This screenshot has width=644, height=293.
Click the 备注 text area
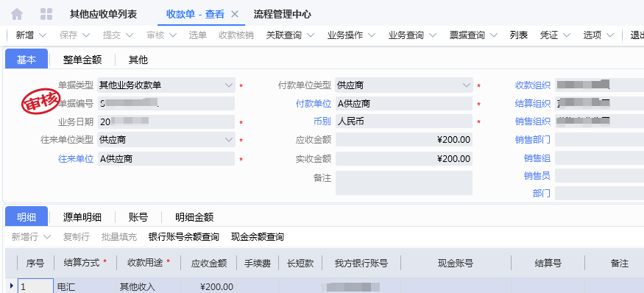[404, 183]
